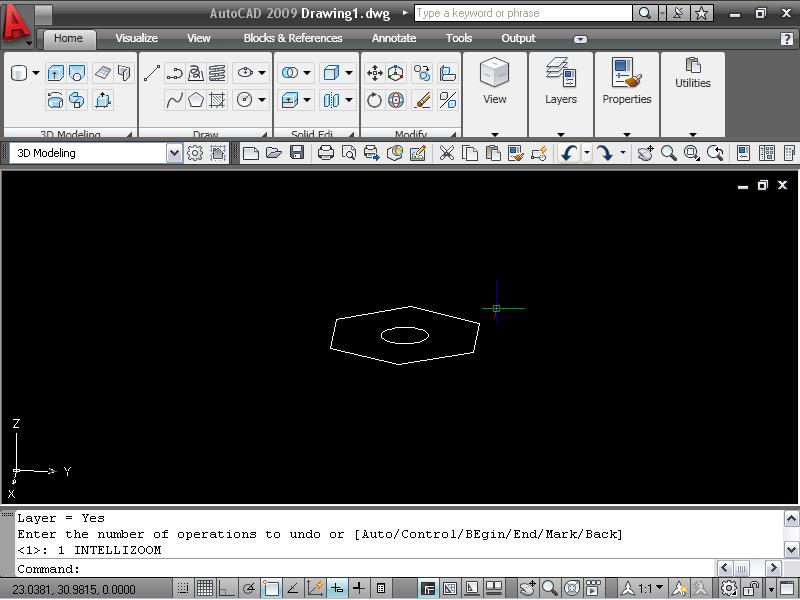Choose the 3D Rotate tool
Image resolution: width=800 pixels, height=600 pixels.
[396, 100]
